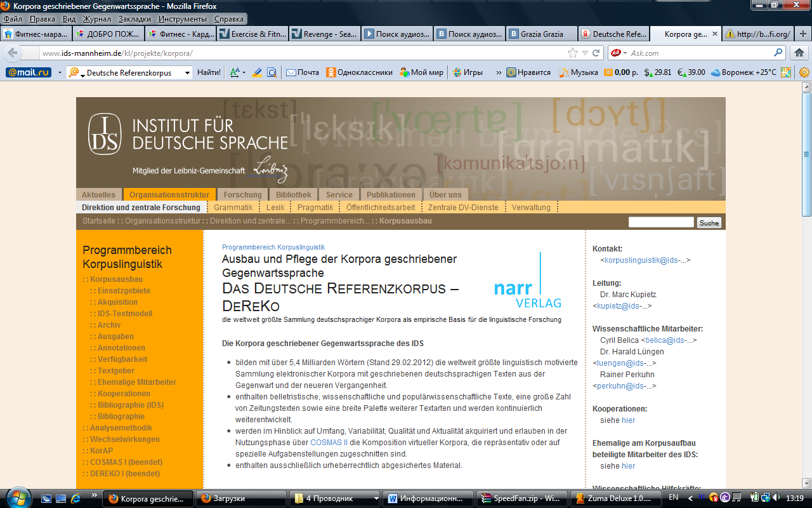Open the Инструменты menu
The image size is (812, 508).
pyautogui.click(x=182, y=19)
